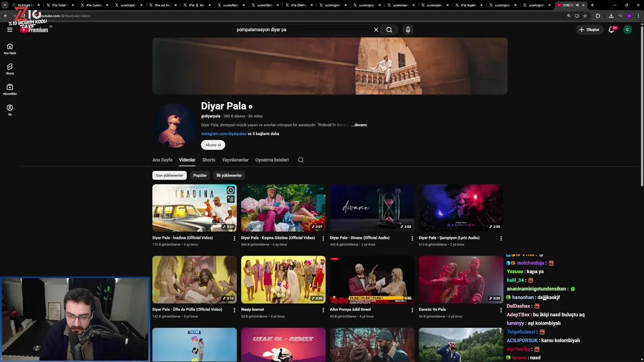Viewport: 644px width, 362px height.
Task: Open title 'Diyar Pala - Üfle de Püfle (Official Video)'
Action: (187, 310)
